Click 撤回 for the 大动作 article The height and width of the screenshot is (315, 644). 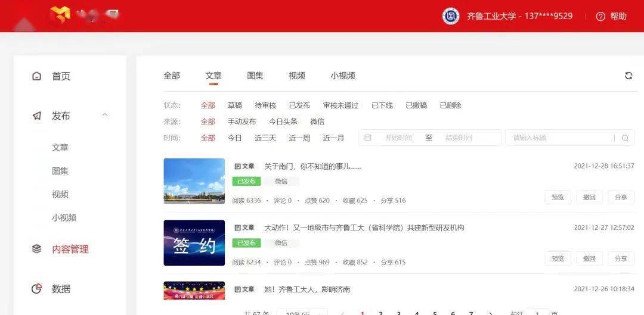click(589, 259)
